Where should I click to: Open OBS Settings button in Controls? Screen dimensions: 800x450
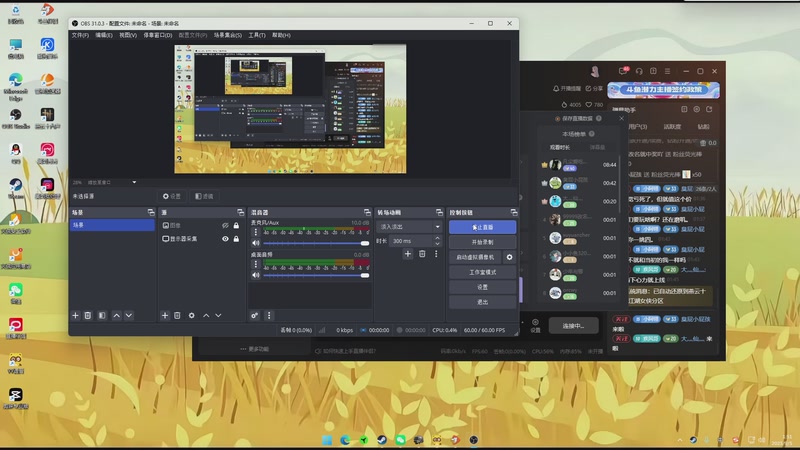[x=482, y=287]
